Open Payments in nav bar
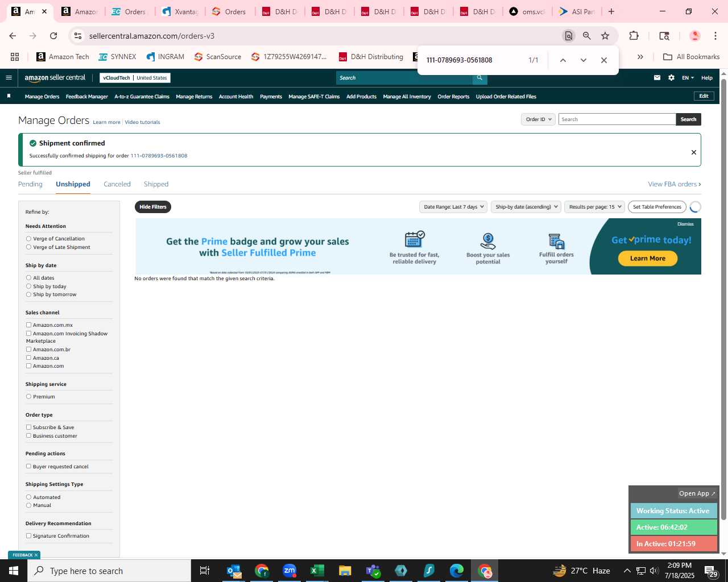This screenshot has width=728, height=582. [271, 97]
